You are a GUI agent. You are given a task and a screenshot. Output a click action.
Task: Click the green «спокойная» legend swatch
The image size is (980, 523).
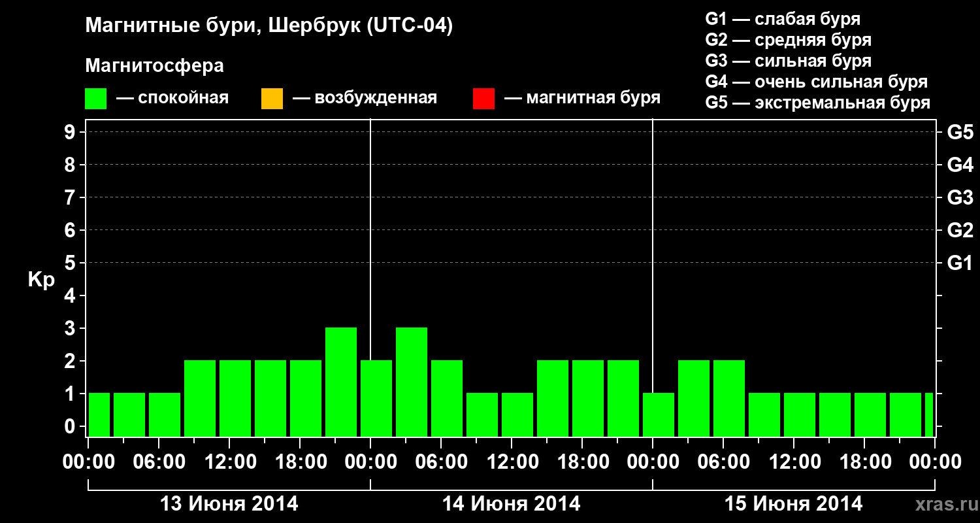pos(95,99)
